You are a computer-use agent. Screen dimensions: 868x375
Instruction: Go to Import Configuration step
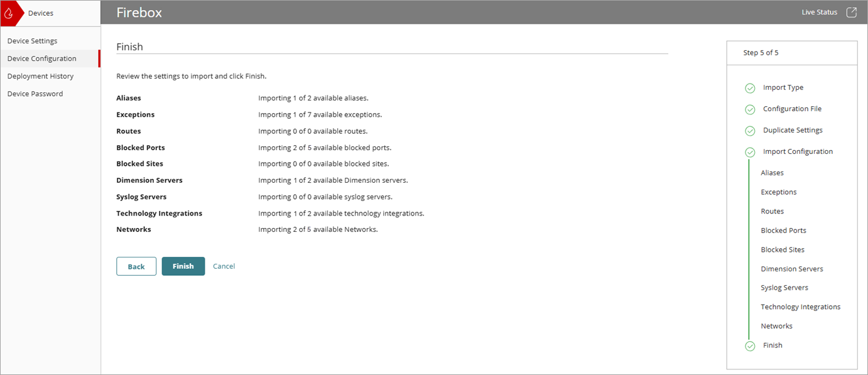point(798,152)
